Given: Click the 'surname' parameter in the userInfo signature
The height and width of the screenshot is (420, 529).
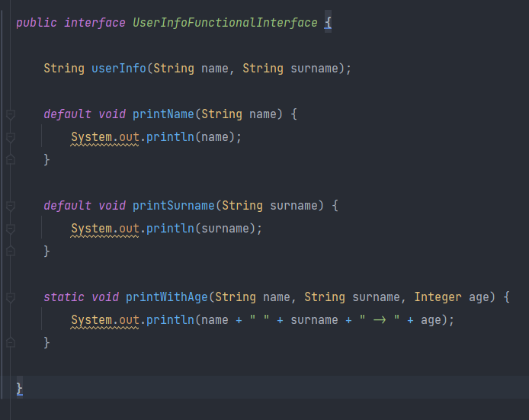Looking at the screenshot, I should pyautogui.click(x=315, y=69).
